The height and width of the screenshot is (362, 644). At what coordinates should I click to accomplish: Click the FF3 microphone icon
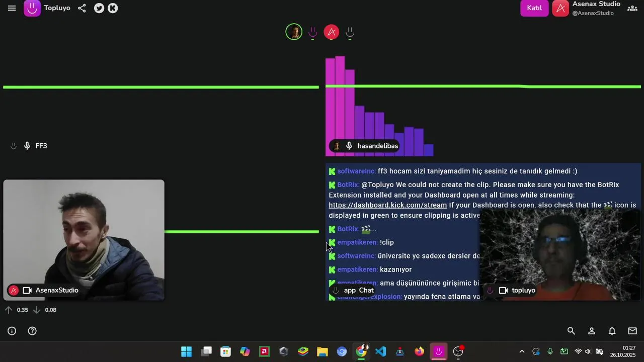[x=27, y=146]
